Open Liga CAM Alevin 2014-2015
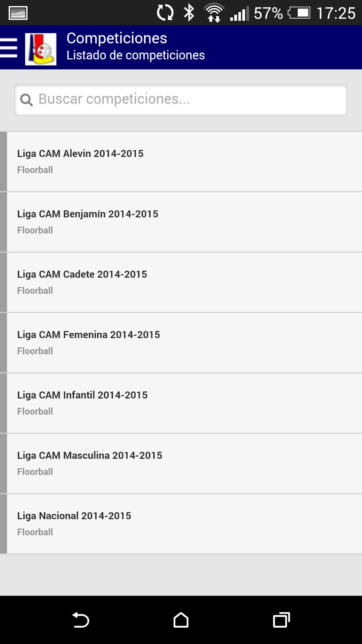This screenshot has height=644, width=362. pyautogui.click(x=184, y=161)
